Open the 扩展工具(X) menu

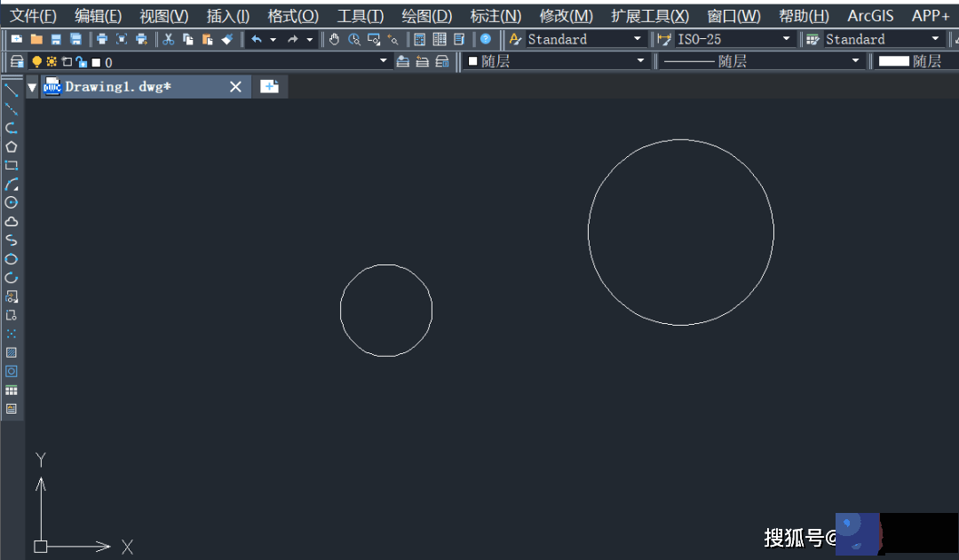(x=649, y=15)
